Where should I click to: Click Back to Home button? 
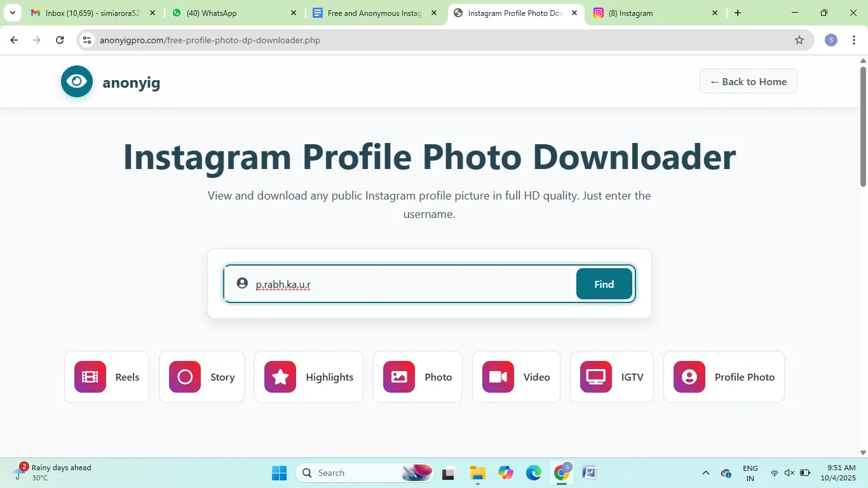(x=749, y=81)
